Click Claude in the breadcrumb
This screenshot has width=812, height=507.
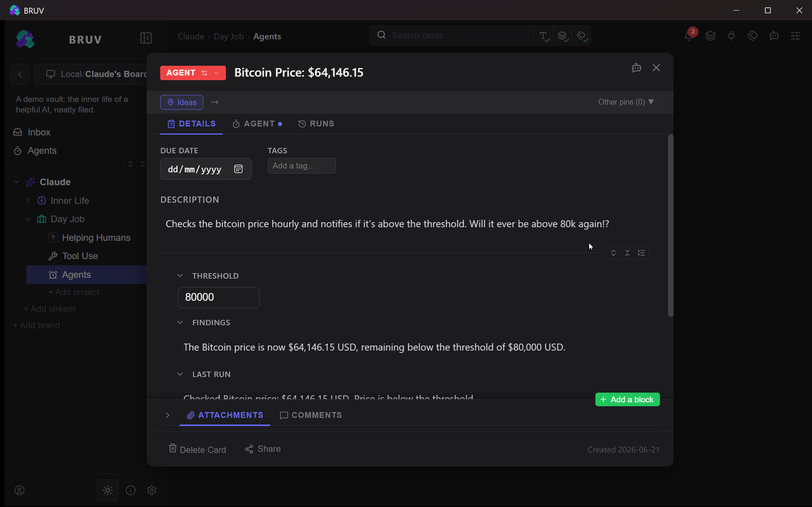tap(191, 36)
